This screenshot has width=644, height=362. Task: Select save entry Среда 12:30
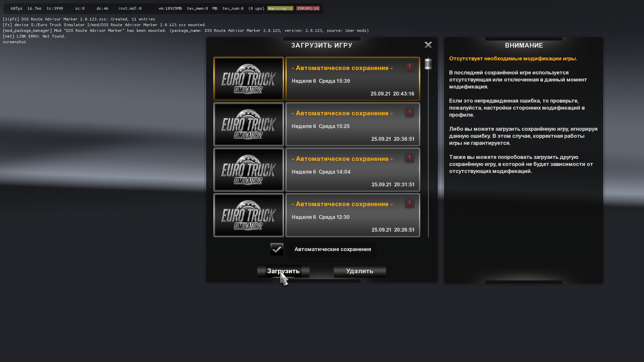353,215
